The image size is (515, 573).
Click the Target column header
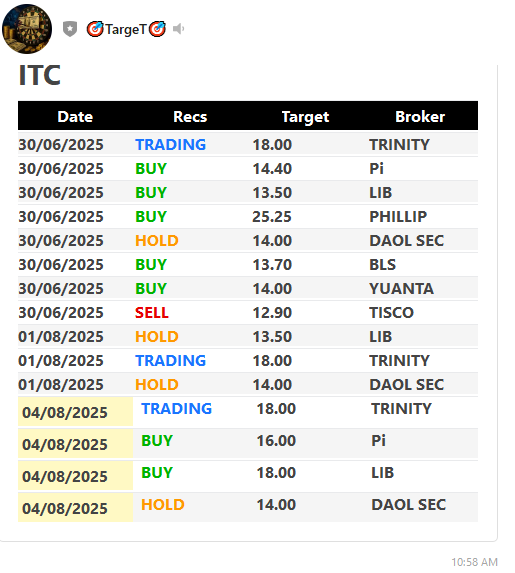306,117
